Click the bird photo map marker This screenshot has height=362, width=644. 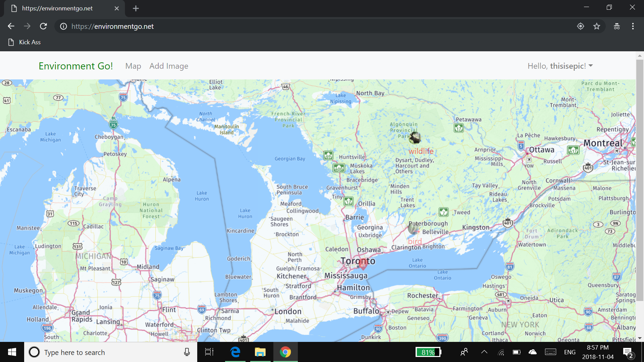click(414, 228)
